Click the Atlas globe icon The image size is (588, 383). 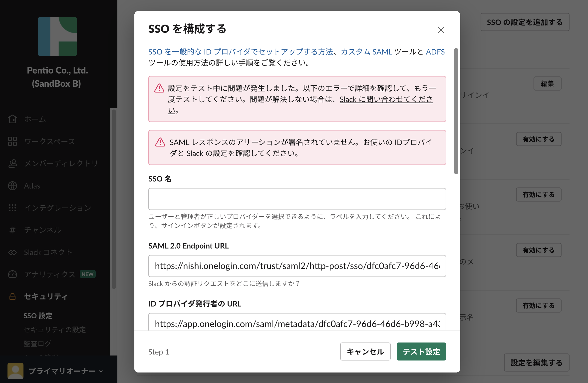(12, 186)
